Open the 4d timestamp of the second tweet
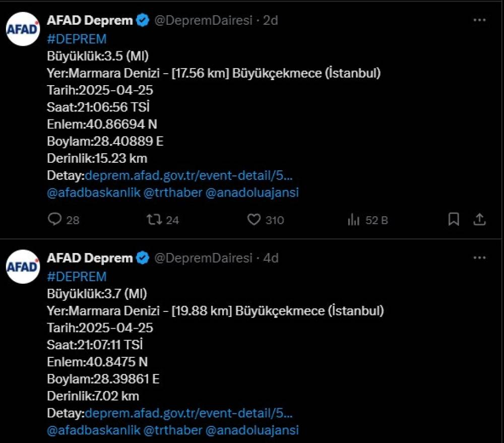The height and width of the screenshot is (443, 504). 271,258
